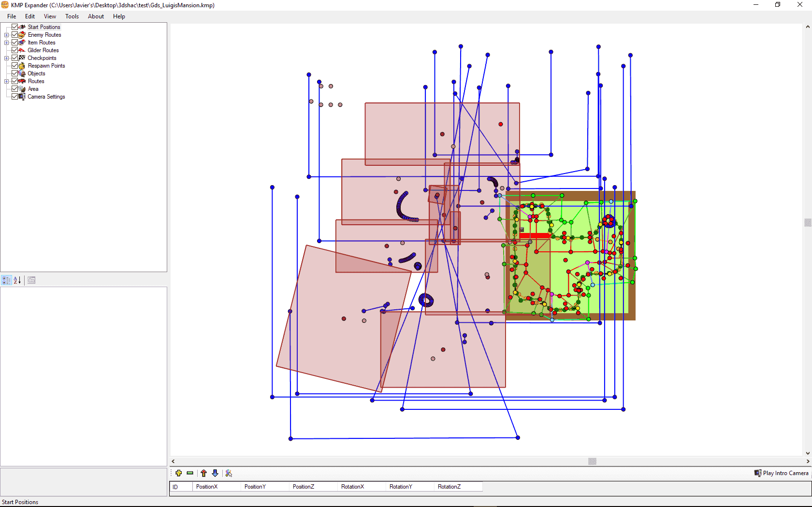
Task: Click the horizontal scrollbar left arrow
Action: click(174, 461)
